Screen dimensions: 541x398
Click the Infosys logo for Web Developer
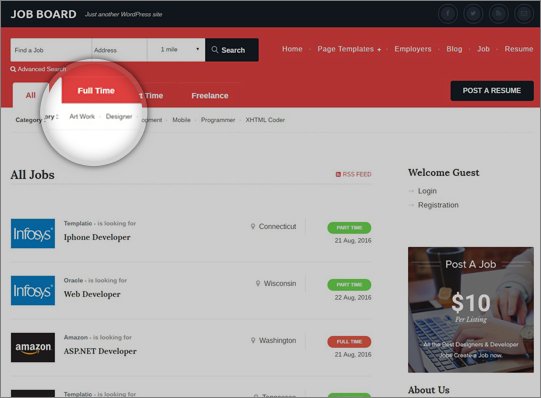pyautogui.click(x=33, y=290)
